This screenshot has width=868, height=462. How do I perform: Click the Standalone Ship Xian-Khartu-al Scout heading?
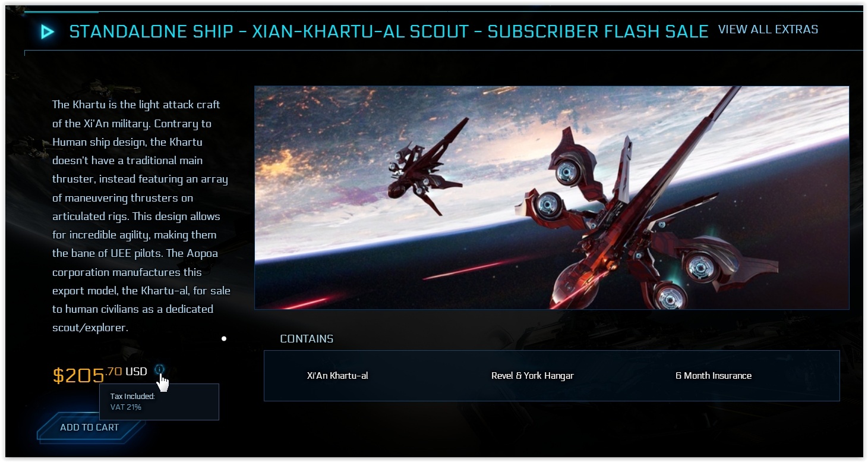coord(389,32)
